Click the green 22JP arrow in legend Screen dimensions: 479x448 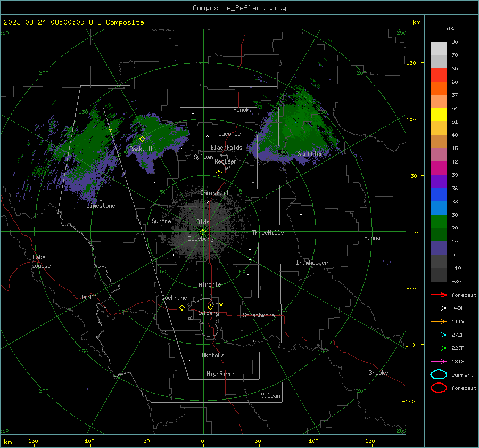pos(439,348)
